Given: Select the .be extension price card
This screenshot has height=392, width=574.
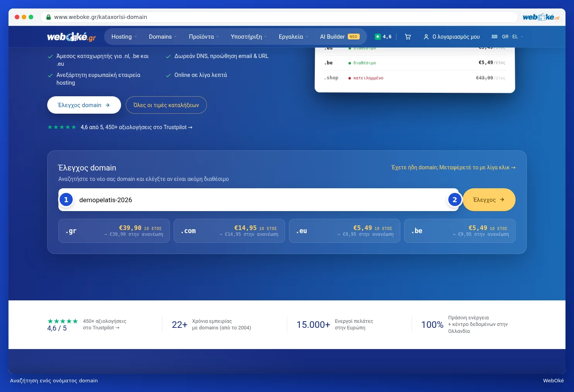Looking at the screenshot, I should point(460,231).
